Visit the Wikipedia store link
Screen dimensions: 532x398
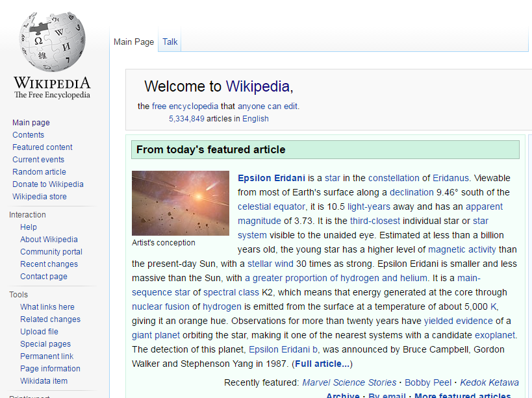(40, 197)
